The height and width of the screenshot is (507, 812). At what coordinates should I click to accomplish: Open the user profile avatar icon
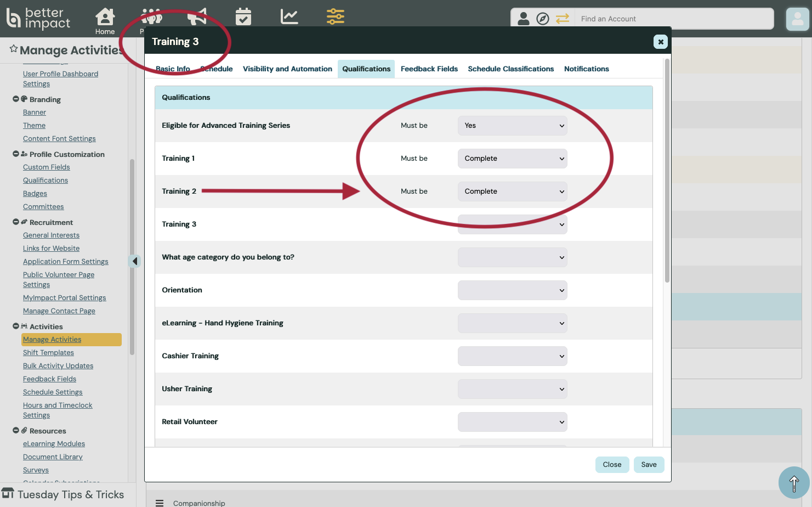coord(797,19)
